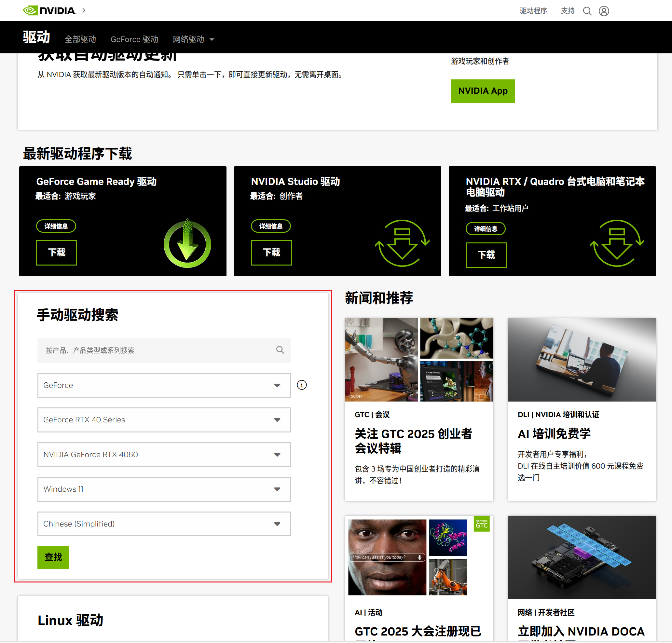The image size is (672, 643).
Task: Click the info icon beside GeForce dropdown
Action: pyautogui.click(x=302, y=385)
